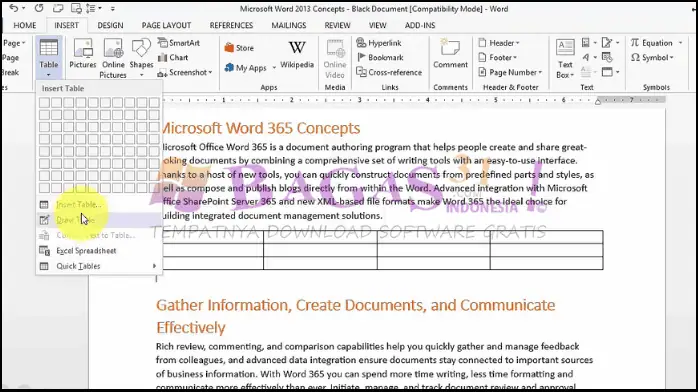Click the Online Video button
The image size is (698, 392).
coord(335,59)
